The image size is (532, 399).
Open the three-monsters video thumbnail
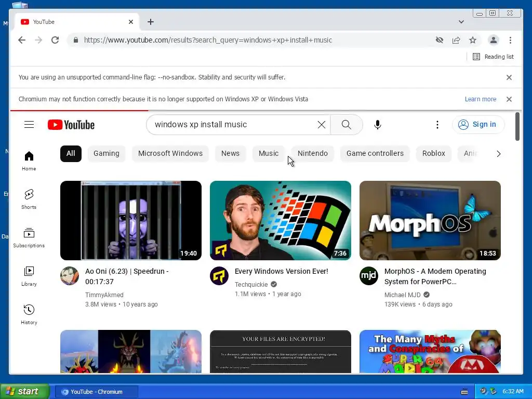[130, 352]
